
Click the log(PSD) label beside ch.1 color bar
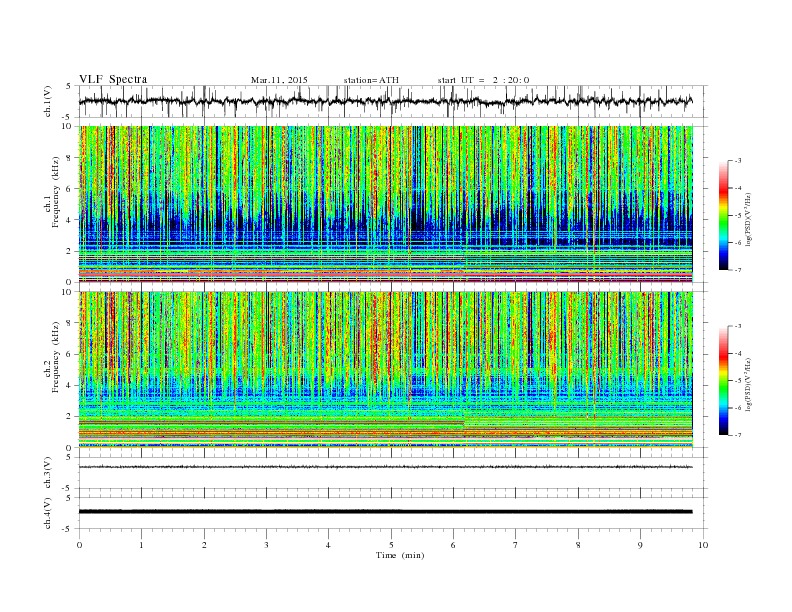(748, 219)
